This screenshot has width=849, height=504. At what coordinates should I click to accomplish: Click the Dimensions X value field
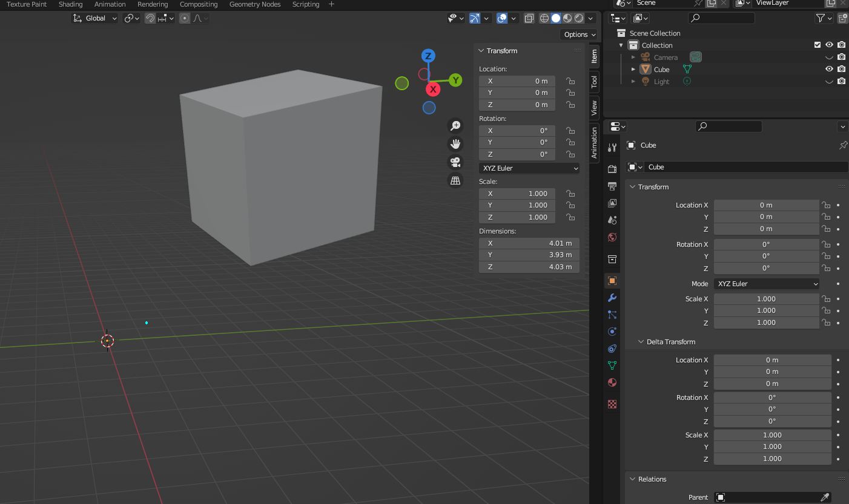[529, 243]
